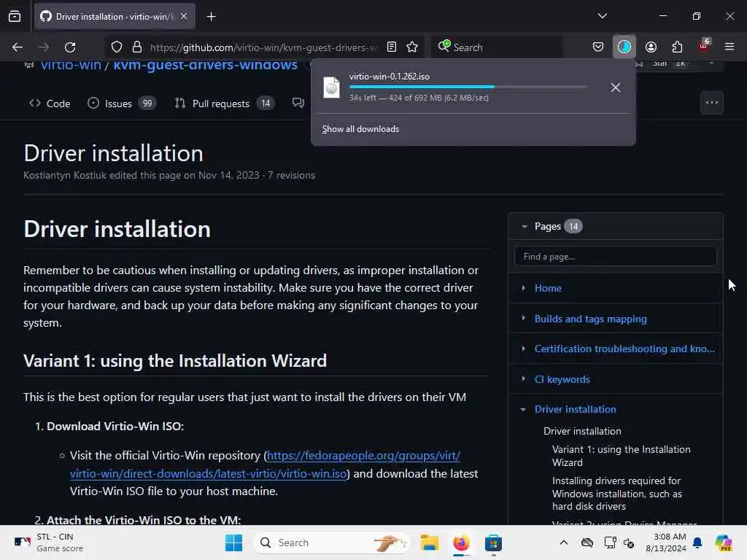Open File Explorer from taskbar
Viewport: 747px width, 560px height.
(x=429, y=542)
